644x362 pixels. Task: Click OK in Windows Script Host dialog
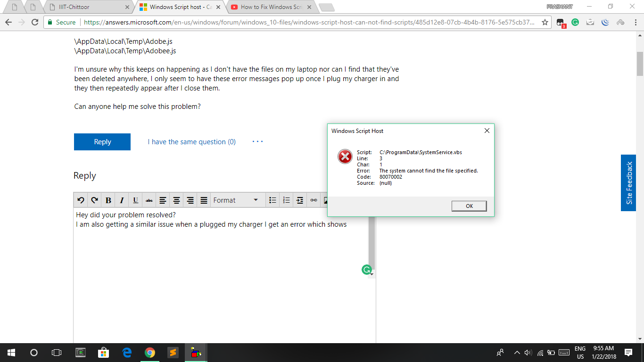pos(469,206)
